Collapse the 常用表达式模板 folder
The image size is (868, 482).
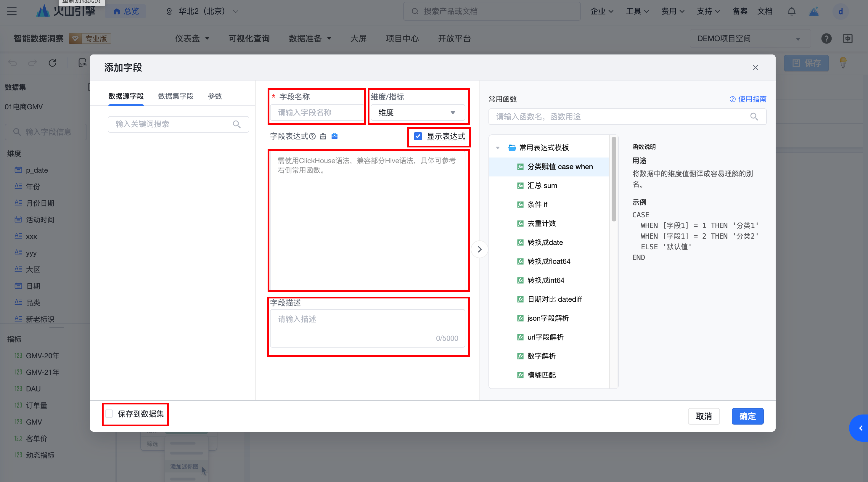click(x=498, y=148)
